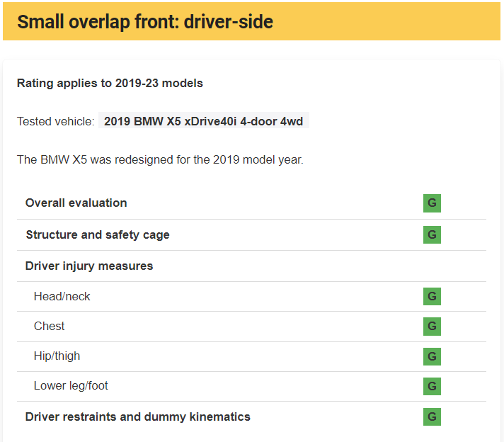Screen dimensions: 504x442
Task: Click the 'Hip/thigh' row label
Action: click(x=57, y=356)
